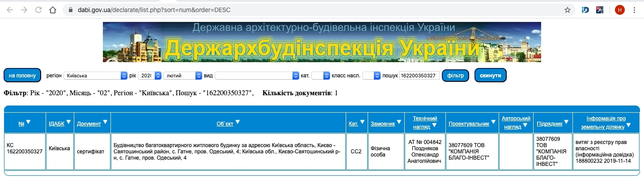
Task: Open the рік dropdown showing 2020
Action: (149, 76)
